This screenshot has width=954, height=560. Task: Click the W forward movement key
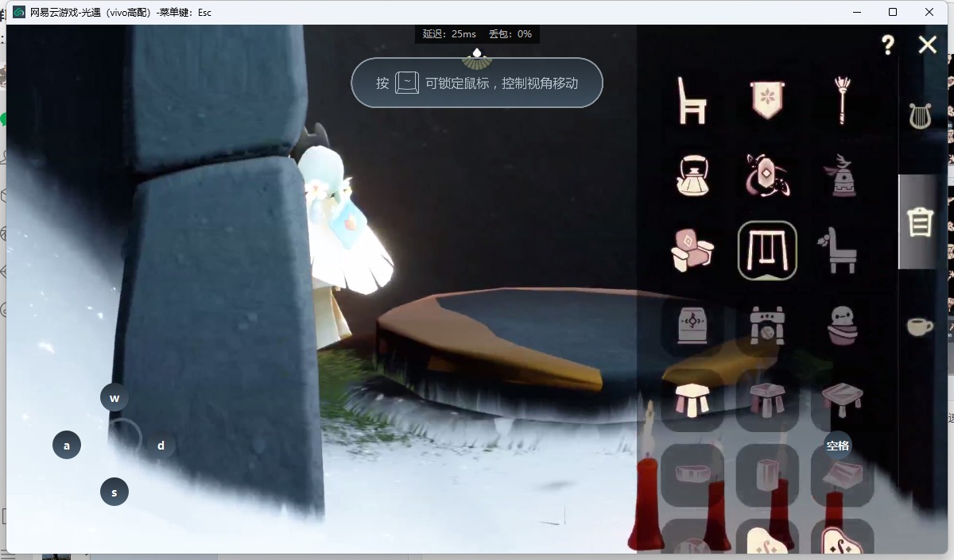[x=114, y=398]
